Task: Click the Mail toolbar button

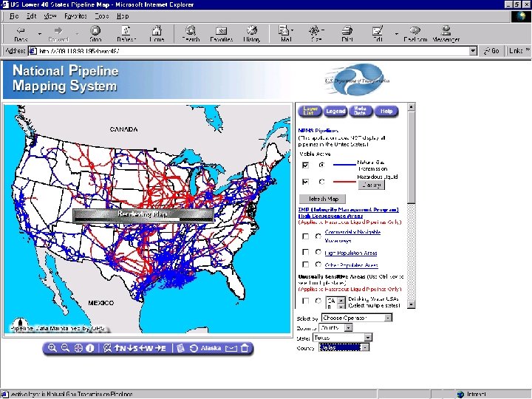Action: point(284,33)
